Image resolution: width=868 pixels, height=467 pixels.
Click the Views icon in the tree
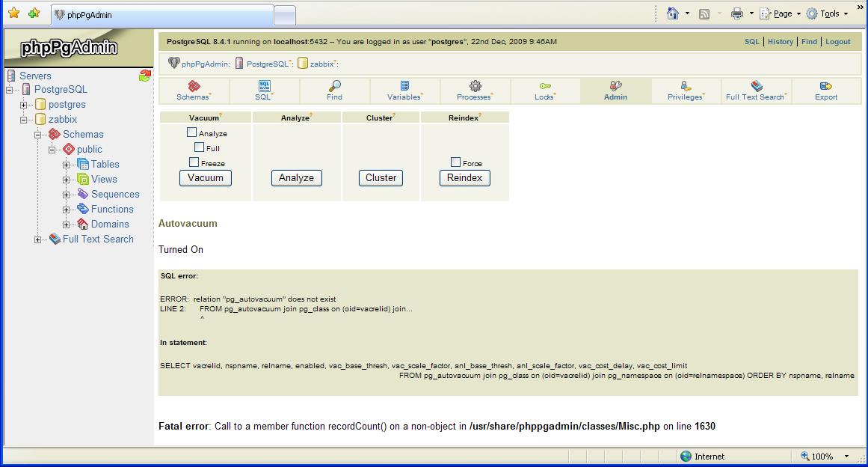(83, 179)
